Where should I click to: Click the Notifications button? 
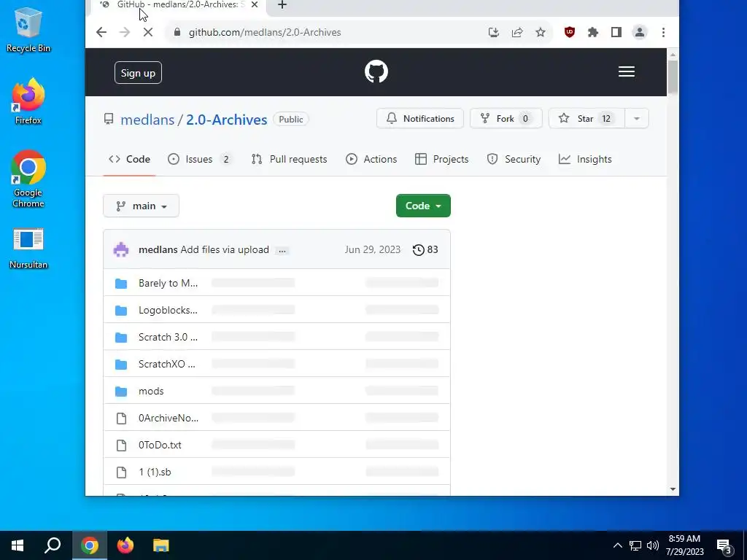pos(419,119)
